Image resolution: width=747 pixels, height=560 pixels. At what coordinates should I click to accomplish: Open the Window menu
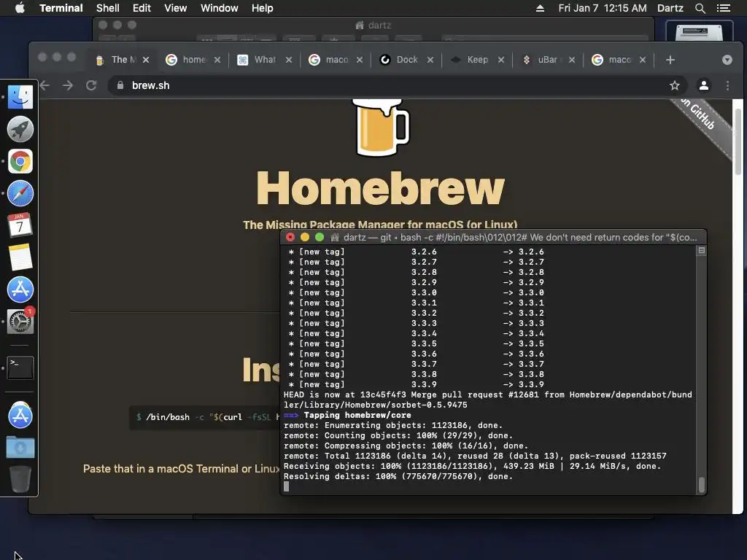coord(219,8)
